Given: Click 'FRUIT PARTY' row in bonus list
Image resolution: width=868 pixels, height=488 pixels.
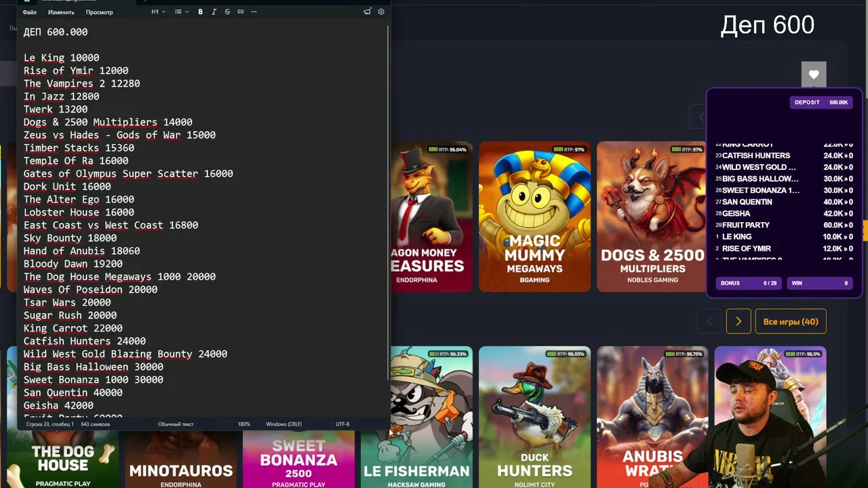Looking at the screenshot, I should click(x=784, y=225).
